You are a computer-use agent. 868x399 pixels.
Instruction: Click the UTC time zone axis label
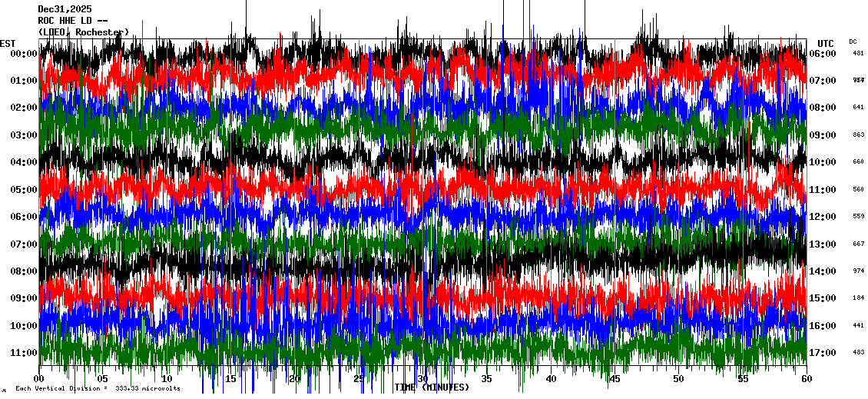pyautogui.click(x=826, y=43)
